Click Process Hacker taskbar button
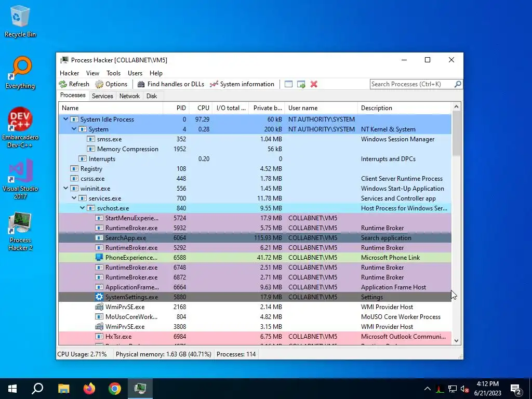This screenshot has height=399, width=532. pos(140,389)
